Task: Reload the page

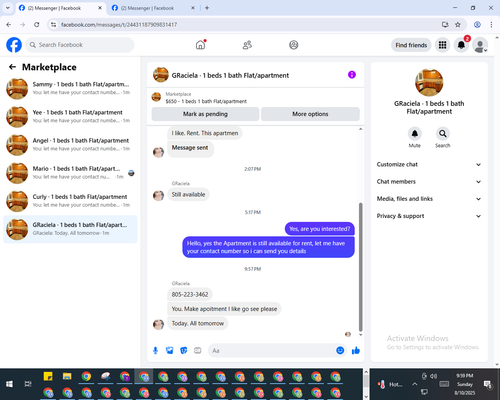Action: tap(37, 25)
